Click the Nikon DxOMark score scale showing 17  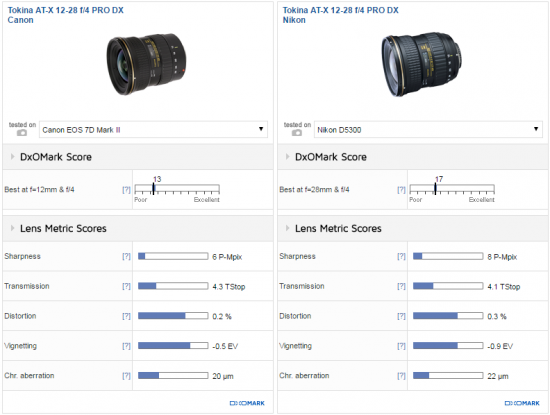pos(452,189)
